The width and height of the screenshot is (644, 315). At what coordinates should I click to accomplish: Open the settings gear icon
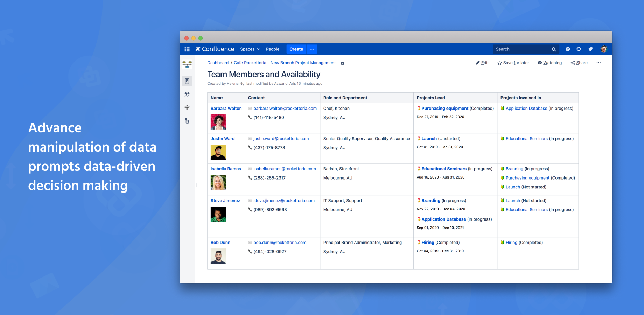tap(579, 49)
